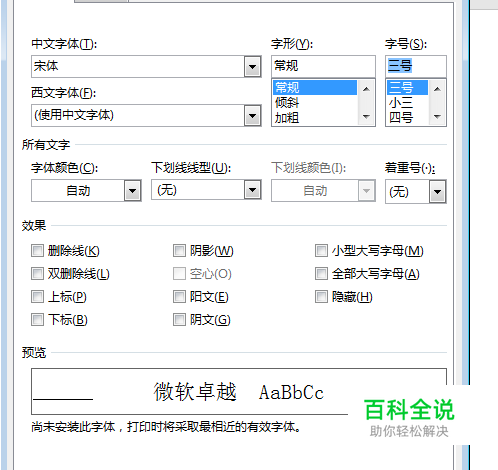The width and height of the screenshot is (498, 470).
Task: Open the 中文字体 font dropdown arrow
Action: point(252,67)
